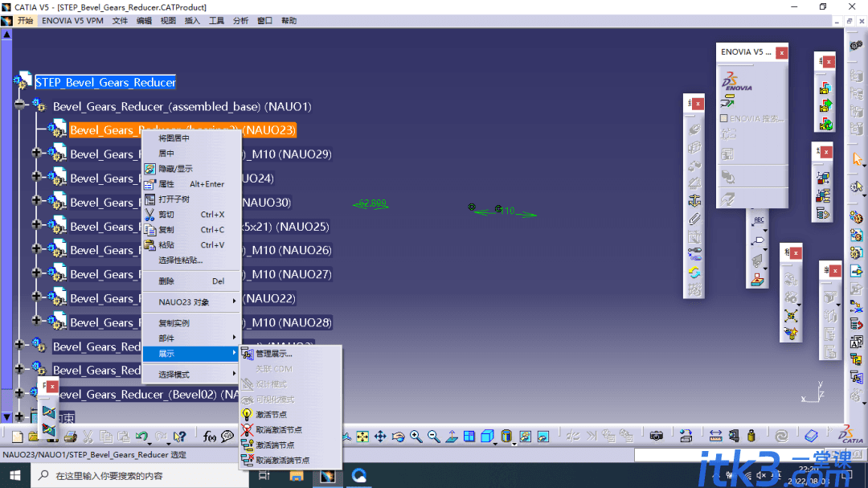The height and width of the screenshot is (488, 868).
Task: Choose 管理展示... in the submenu
Action: click(290, 354)
